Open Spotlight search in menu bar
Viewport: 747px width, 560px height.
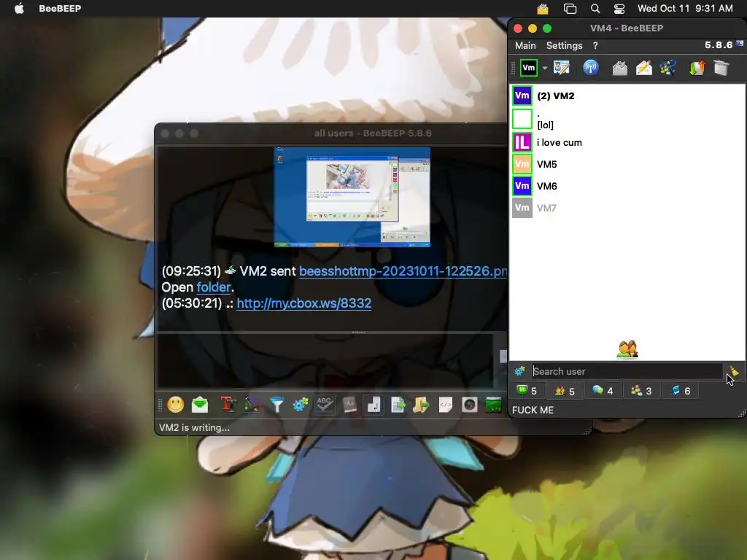595,9
